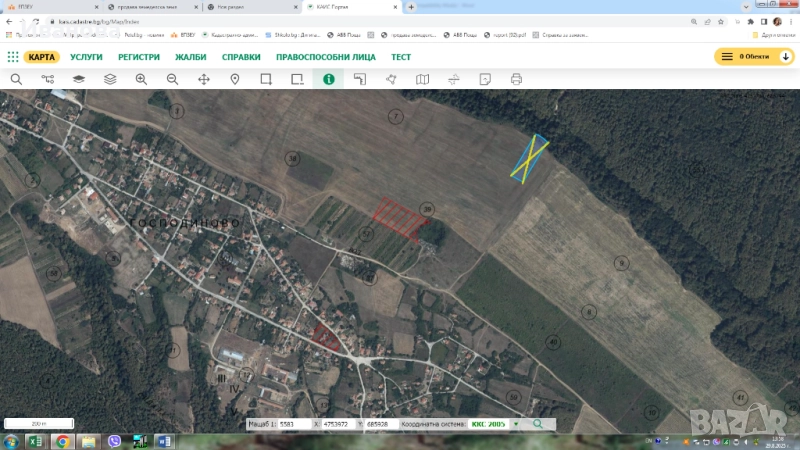
Task: Expand objects panel with down arrow
Action: pos(786,57)
